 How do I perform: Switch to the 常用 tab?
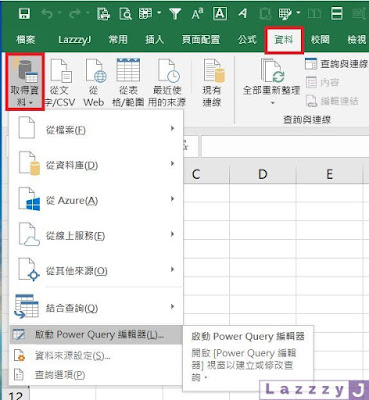pyautogui.click(x=118, y=40)
